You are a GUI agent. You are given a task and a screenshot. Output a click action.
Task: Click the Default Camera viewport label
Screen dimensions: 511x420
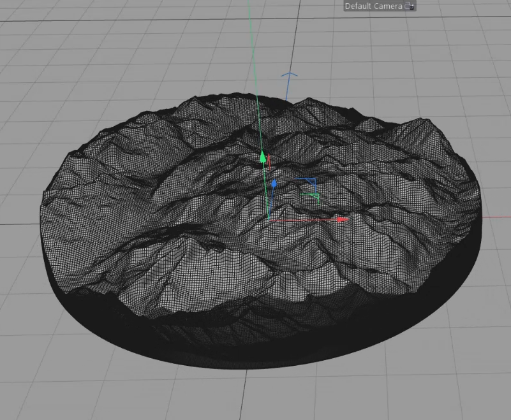click(373, 6)
